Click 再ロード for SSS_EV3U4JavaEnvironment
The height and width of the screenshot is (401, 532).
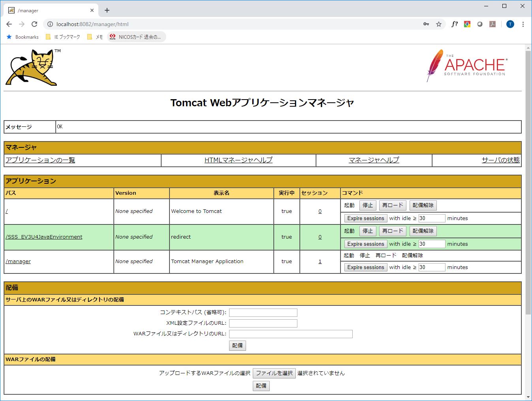(393, 231)
